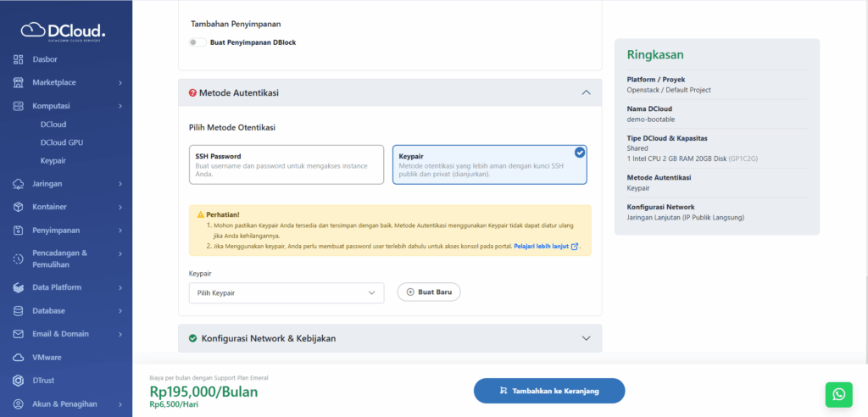
Task: Click the Dasbor dashboard icon
Action: click(19, 59)
